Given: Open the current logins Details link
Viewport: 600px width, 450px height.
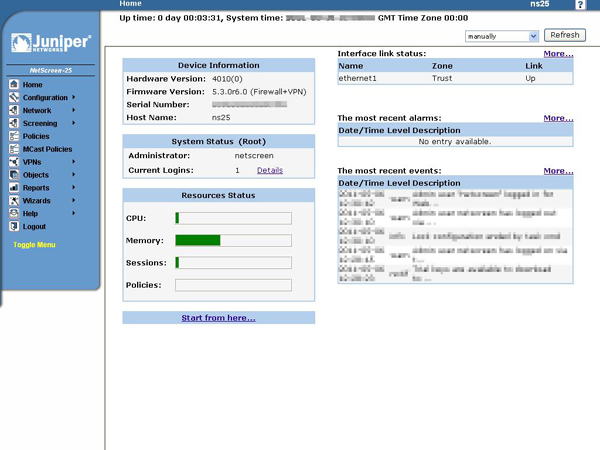Looking at the screenshot, I should click(x=270, y=170).
